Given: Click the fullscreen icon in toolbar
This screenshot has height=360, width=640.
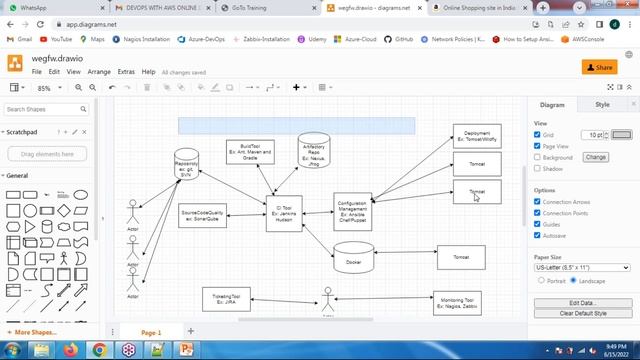Looking at the screenshot, I should pos(610,87).
